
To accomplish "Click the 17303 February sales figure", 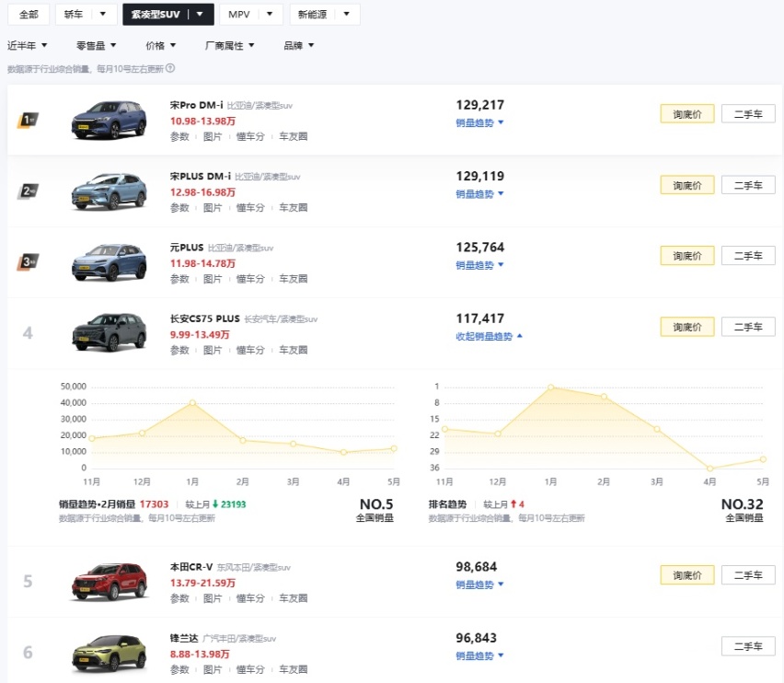I will point(154,504).
